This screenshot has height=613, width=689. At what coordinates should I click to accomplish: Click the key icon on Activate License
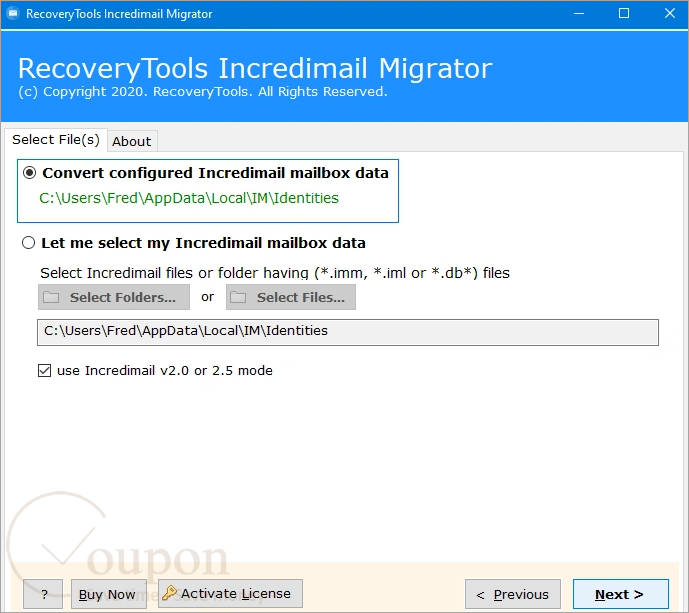coord(169,593)
